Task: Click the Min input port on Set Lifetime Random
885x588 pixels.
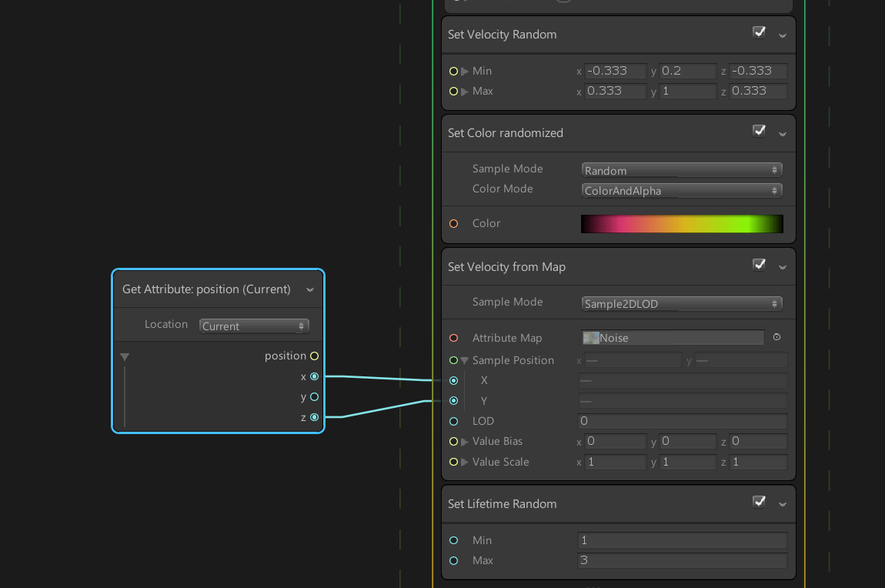Action: tap(453, 540)
